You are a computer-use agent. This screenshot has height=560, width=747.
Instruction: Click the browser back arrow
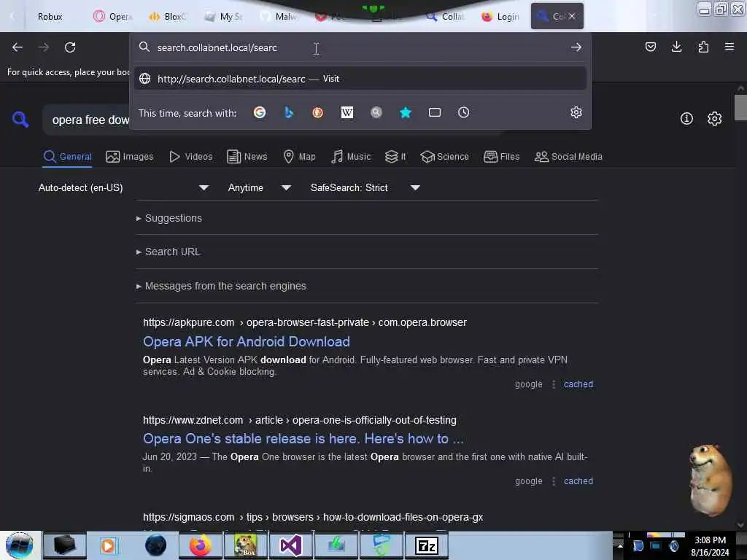click(18, 47)
